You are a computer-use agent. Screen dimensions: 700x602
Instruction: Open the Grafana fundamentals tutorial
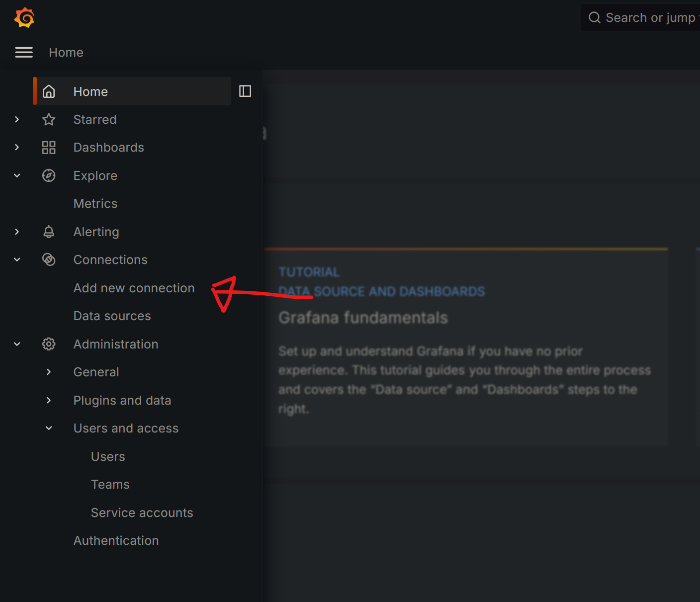tap(363, 317)
